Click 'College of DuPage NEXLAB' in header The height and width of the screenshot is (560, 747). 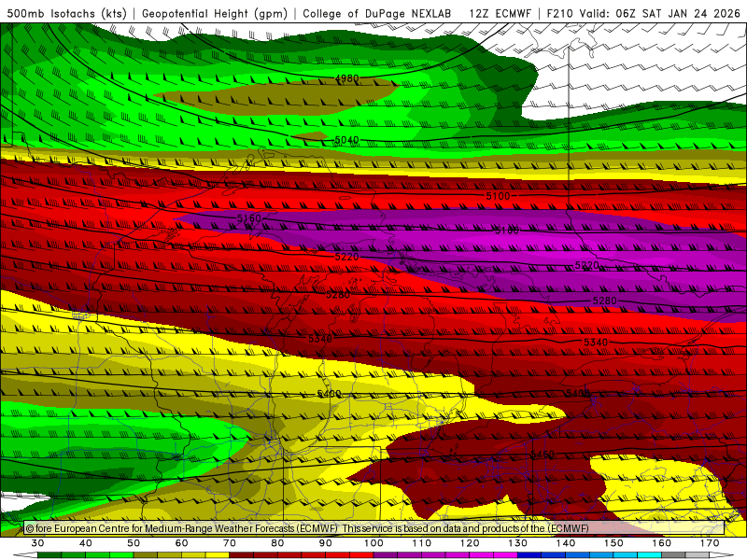click(377, 13)
